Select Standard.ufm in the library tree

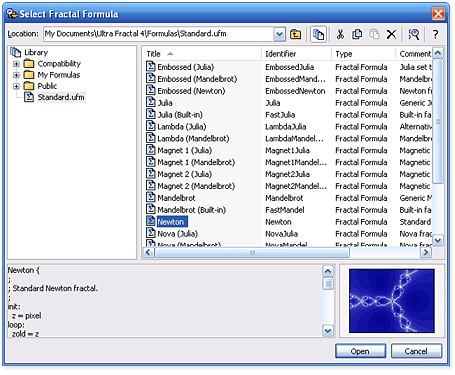click(x=61, y=97)
